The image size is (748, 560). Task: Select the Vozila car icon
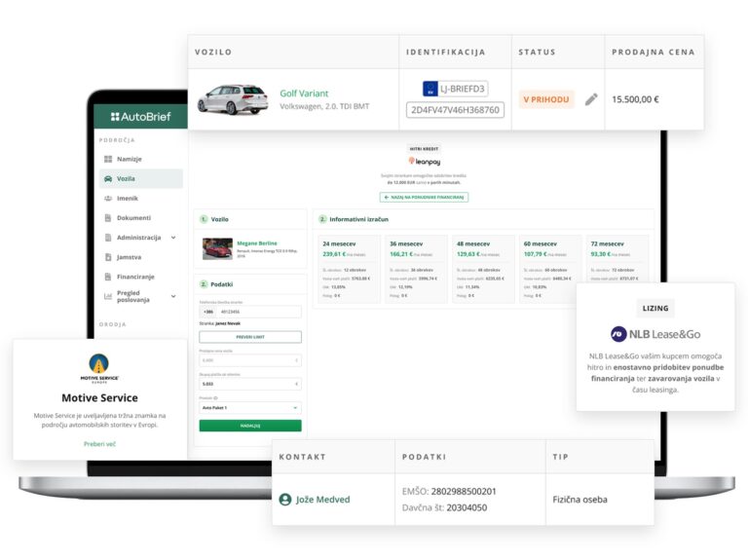pos(107,178)
